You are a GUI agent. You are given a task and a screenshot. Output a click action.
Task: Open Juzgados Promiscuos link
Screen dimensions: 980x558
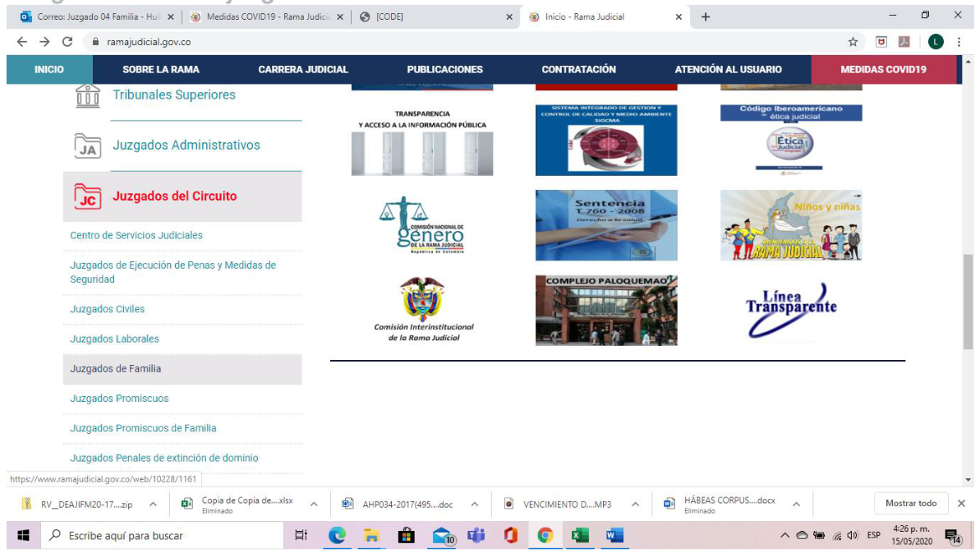coord(119,399)
